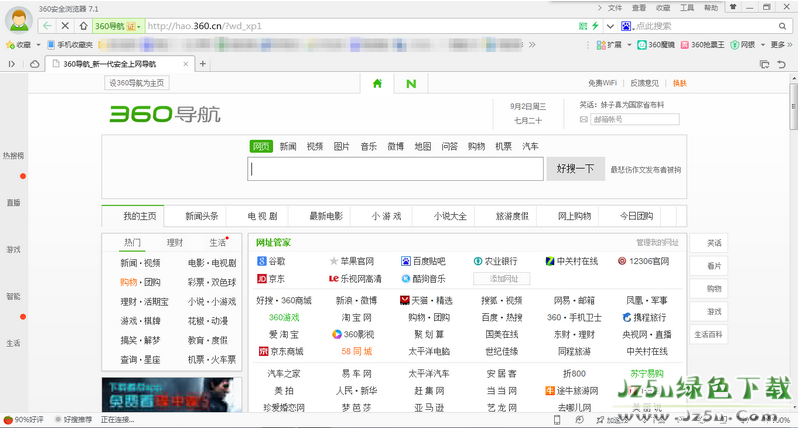Open the 京东 JD site link
The image size is (798, 429).
coord(271,278)
